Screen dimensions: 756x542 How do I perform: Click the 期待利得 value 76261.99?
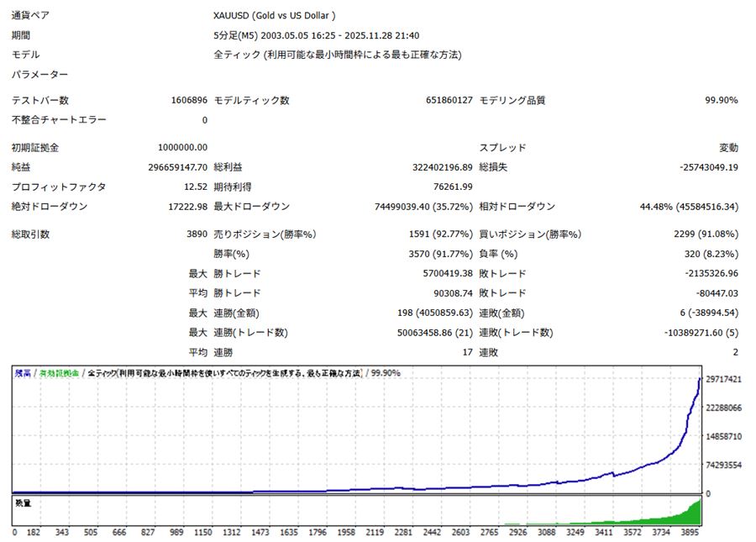(x=454, y=187)
